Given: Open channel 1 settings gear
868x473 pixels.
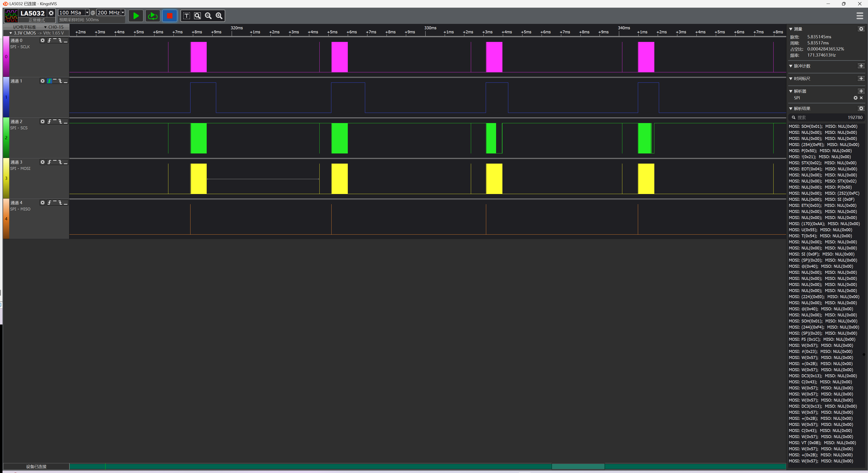Looking at the screenshot, I should (x=42, y=81).
